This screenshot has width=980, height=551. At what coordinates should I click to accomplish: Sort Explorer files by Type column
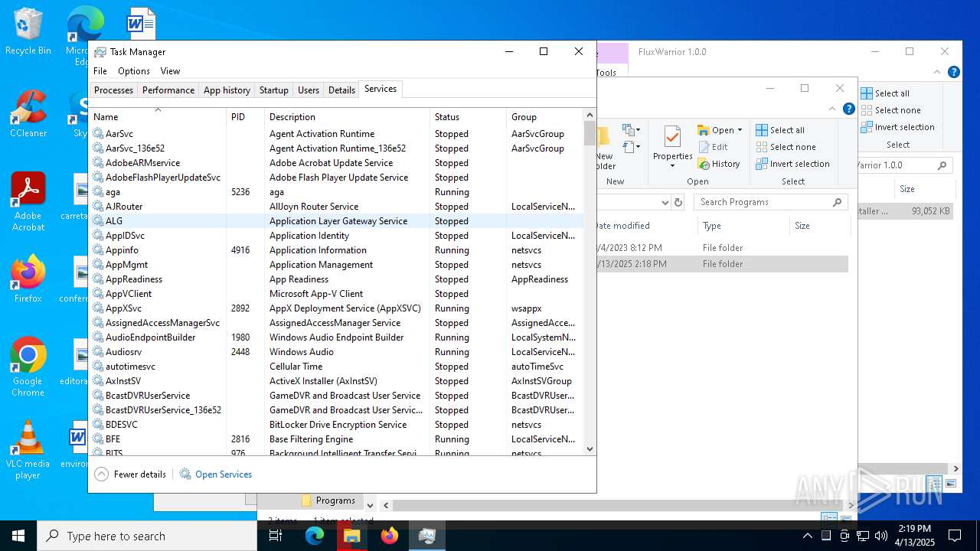(x=743, y=226)
